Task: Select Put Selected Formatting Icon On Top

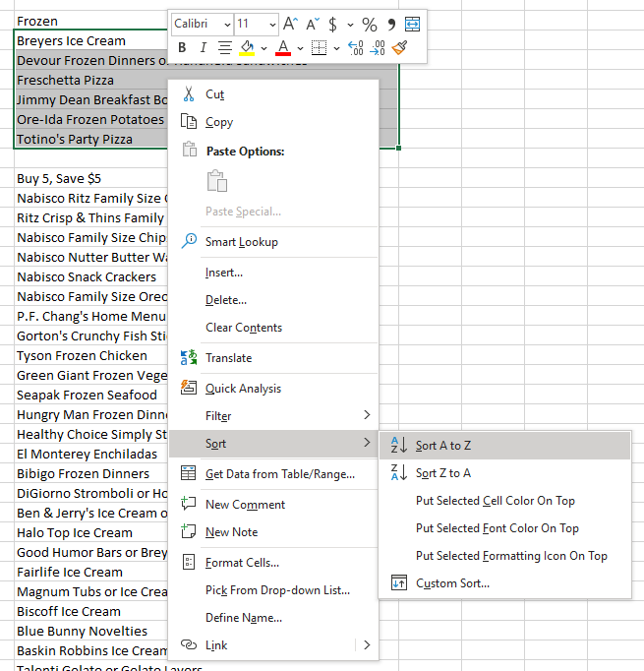Action: [505, 556]
